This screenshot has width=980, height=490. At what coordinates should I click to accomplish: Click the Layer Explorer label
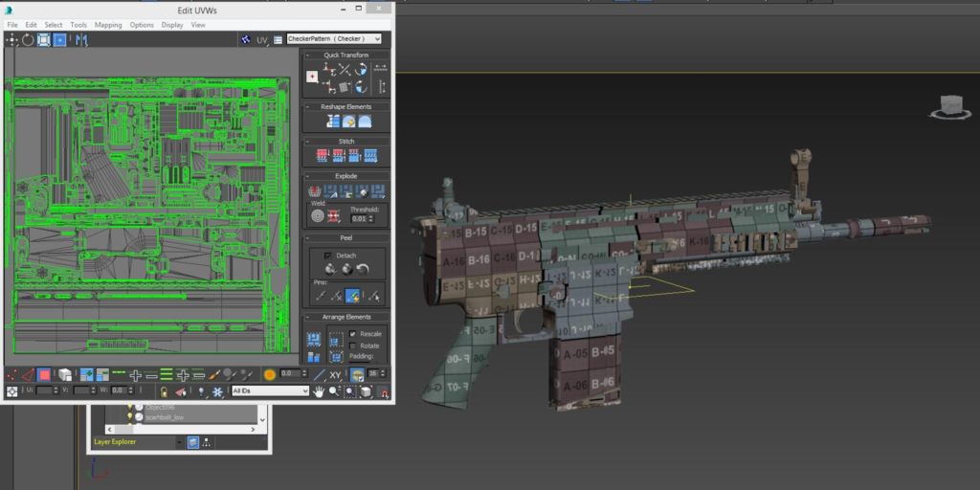pos(115,442)
